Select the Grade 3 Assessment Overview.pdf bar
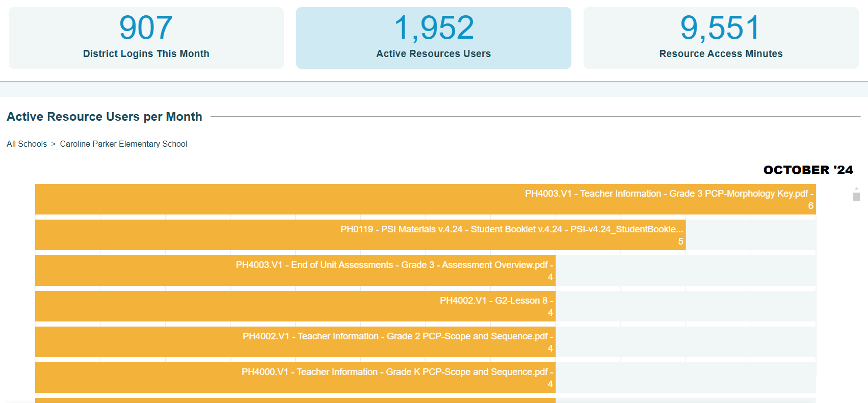 click(295, 271)
